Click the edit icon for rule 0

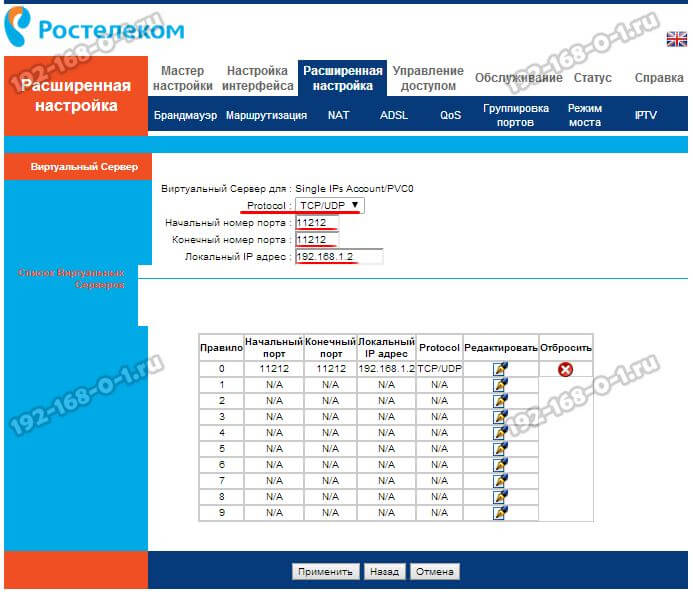click(x=500, y=368)
